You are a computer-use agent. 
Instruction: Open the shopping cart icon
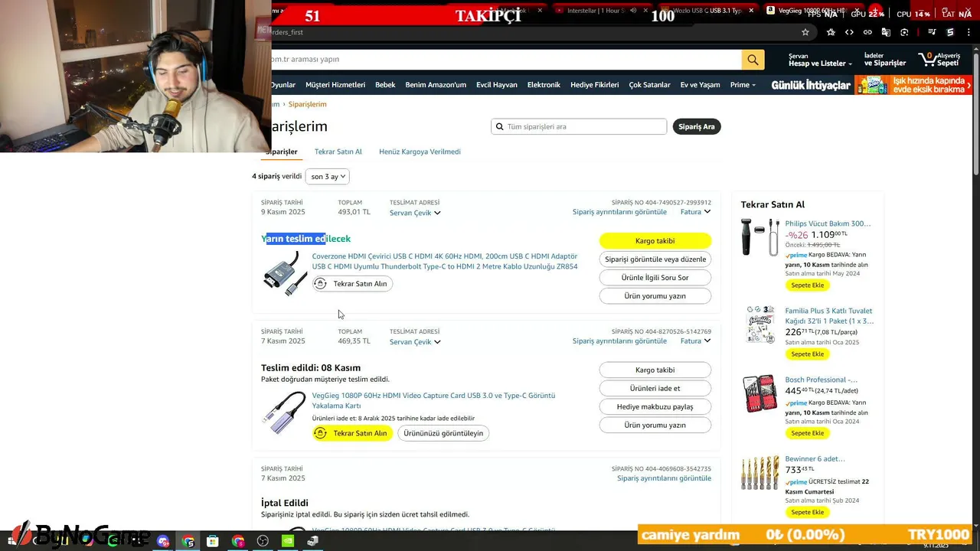[x=929, y=59]
